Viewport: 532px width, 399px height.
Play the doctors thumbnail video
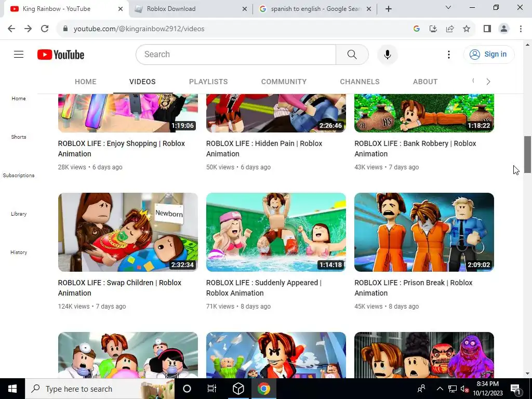click(128, 355)
